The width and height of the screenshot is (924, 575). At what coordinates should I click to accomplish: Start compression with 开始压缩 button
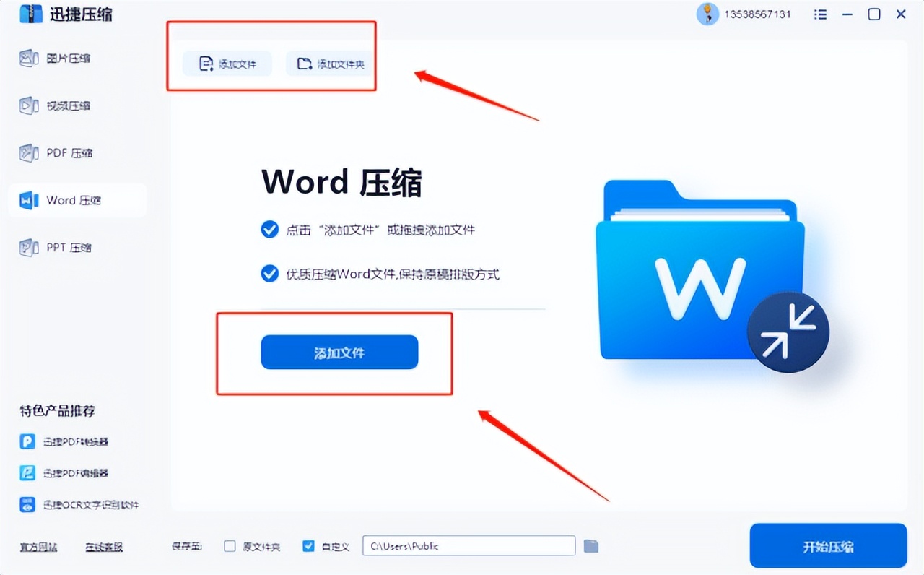click(828, 546)
